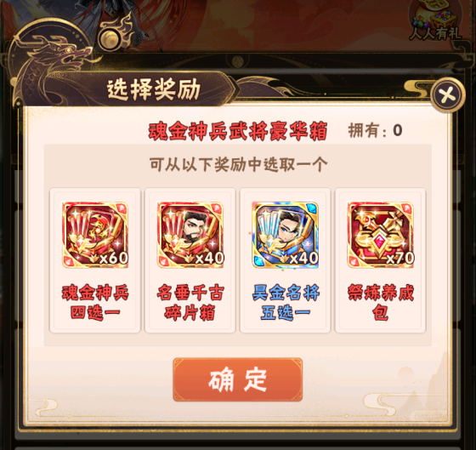Confirm selection with the 确定 button
The height and width of the screenshot is (450, 476).
point(238,379)
